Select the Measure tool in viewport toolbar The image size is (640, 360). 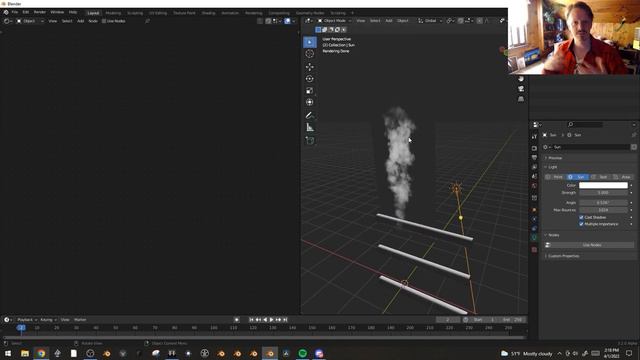310,127
